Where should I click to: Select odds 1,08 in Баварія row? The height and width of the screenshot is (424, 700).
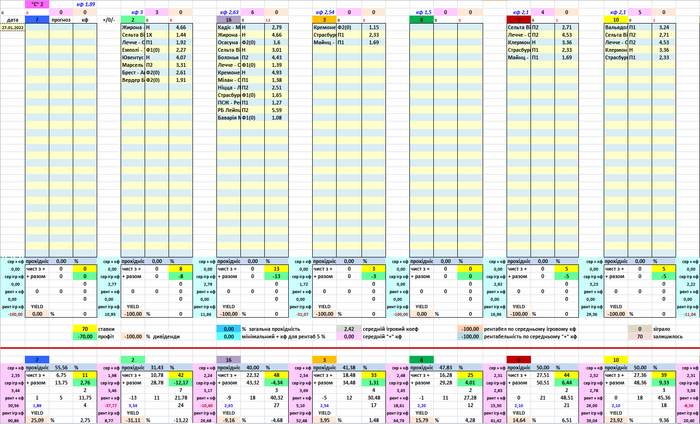[x=276, y=118]
